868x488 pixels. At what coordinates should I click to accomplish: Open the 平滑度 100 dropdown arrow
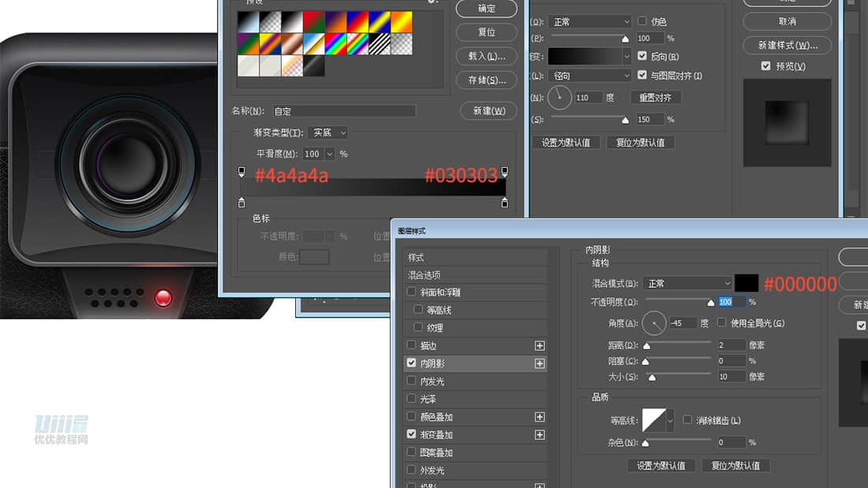click(329, 154)
